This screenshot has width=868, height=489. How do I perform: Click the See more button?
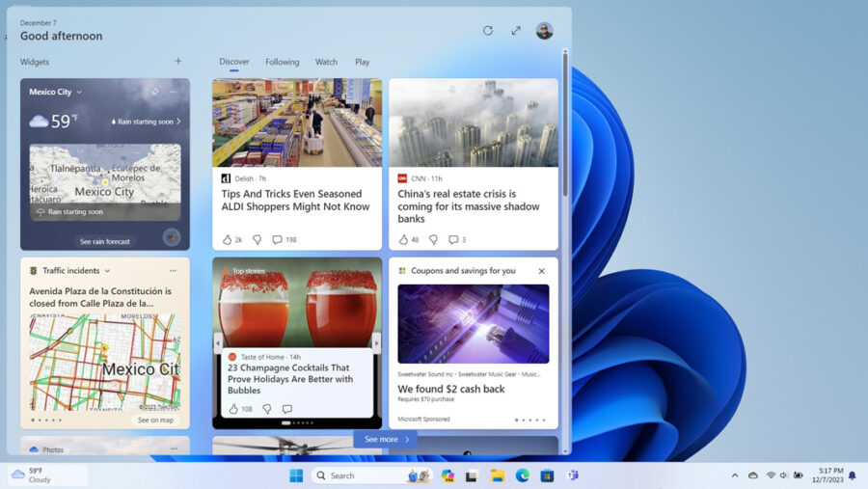[386, 439]
